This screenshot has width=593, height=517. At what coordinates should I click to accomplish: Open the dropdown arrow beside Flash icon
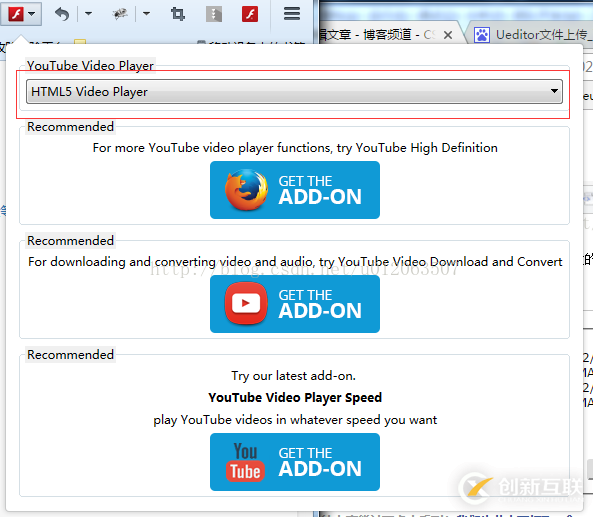32,14
